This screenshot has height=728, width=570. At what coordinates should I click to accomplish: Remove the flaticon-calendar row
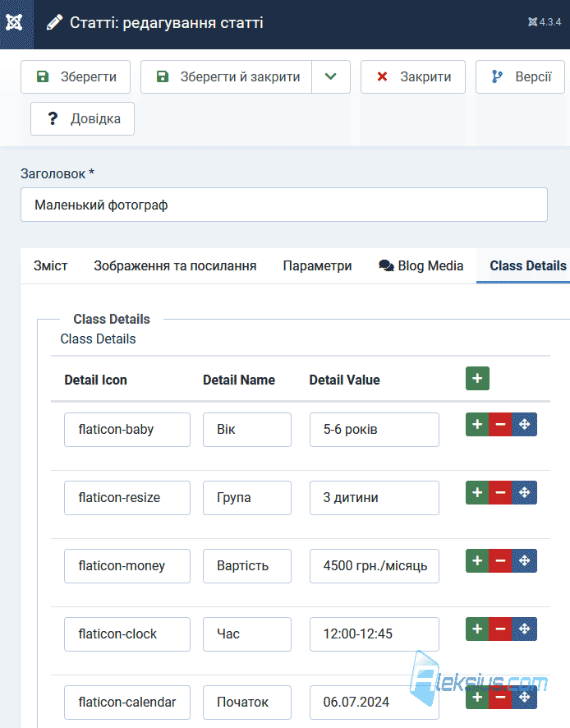click(500, 698)
